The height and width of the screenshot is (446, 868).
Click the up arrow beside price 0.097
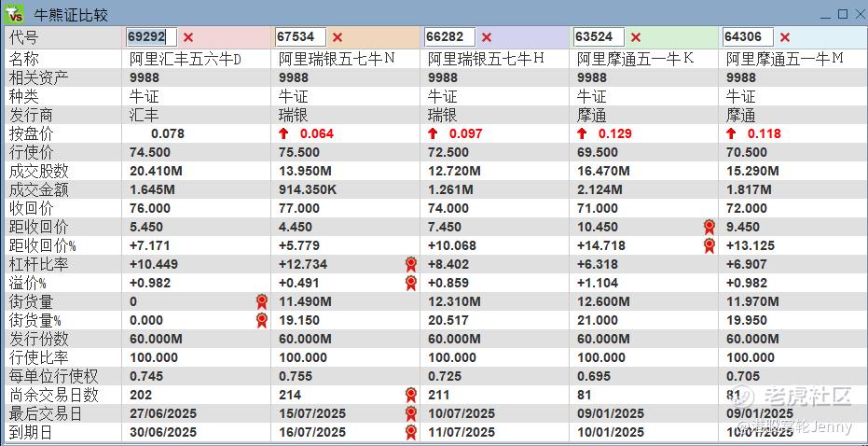point(433,133)
